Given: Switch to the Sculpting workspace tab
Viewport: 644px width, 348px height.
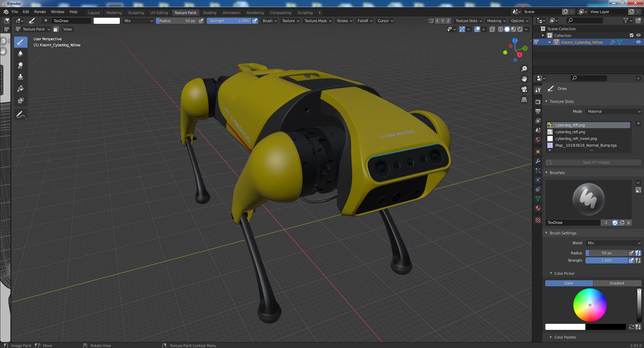Looking at the screenshot, I should [x=136, y=13].
